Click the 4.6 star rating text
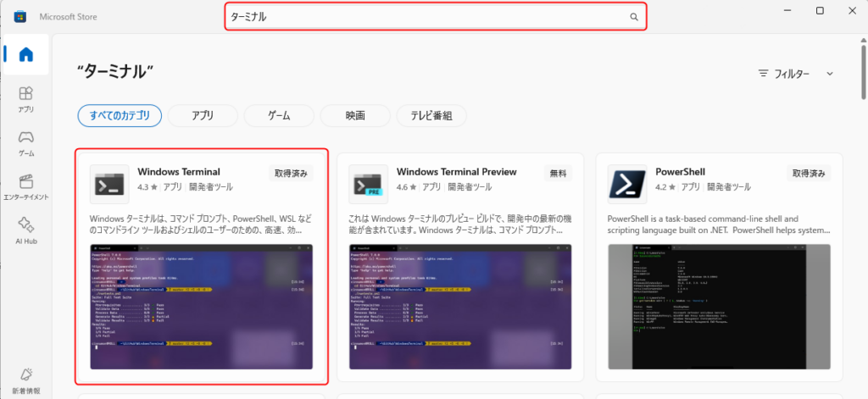The width and height of the screenshot is (868, 399). coord(406,187)
